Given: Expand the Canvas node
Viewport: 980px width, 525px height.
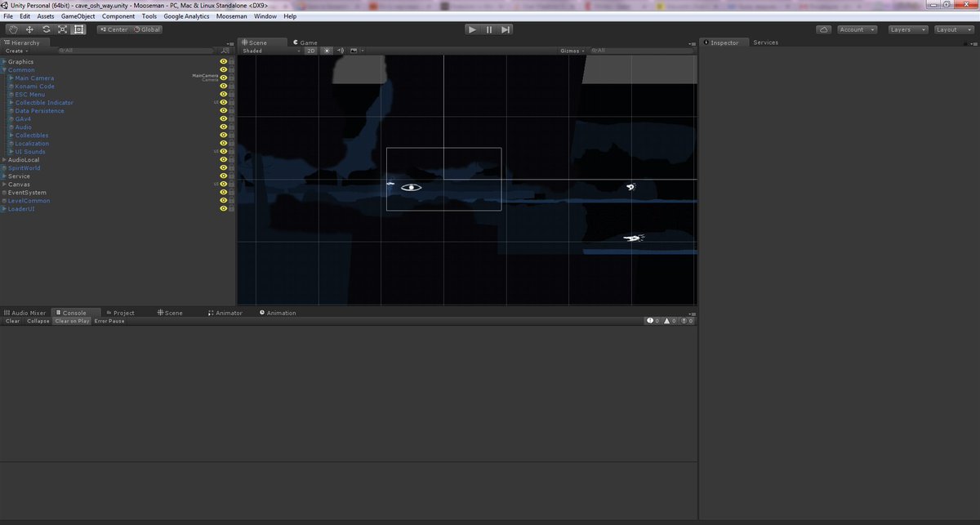Looking at the screenshot, I should pos(4,185).
